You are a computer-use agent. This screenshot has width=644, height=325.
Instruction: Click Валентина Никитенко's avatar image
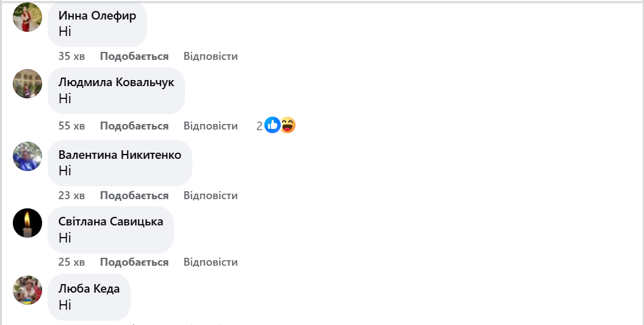tap(27, 156)
